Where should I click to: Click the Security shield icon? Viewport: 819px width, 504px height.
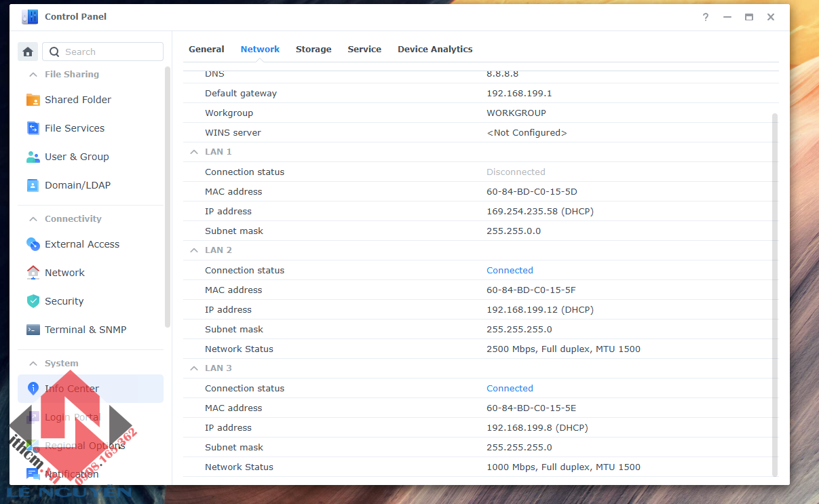[33, 301]
